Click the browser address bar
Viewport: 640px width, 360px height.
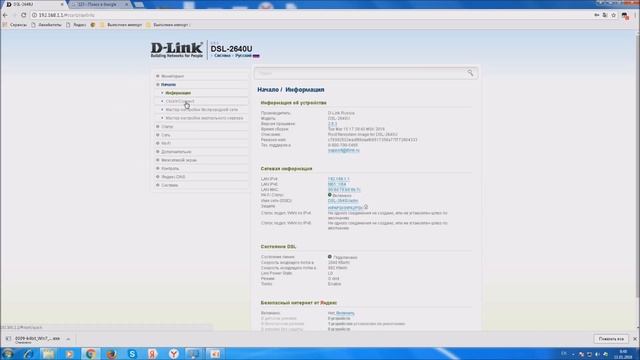coord(310,15)
